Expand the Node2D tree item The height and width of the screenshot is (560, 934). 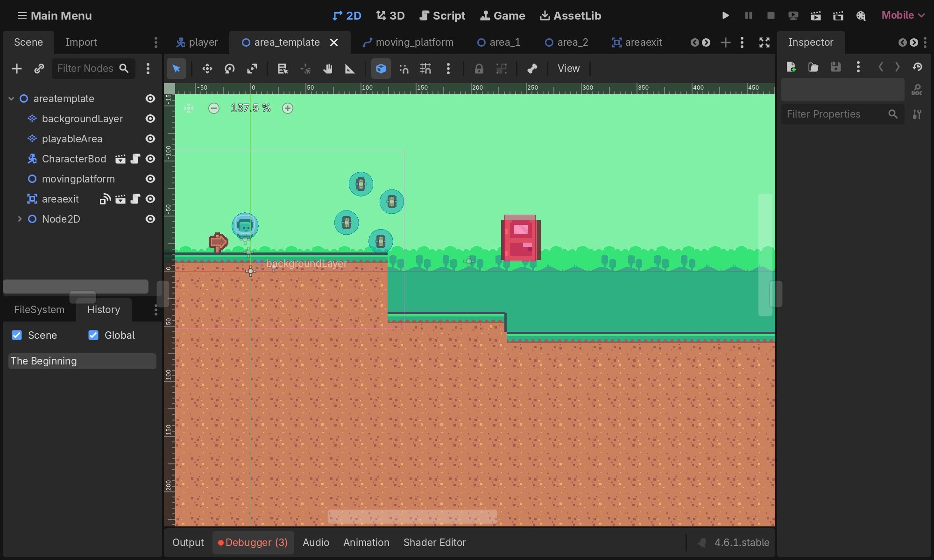pyautogui.click(x=20, y=219)
